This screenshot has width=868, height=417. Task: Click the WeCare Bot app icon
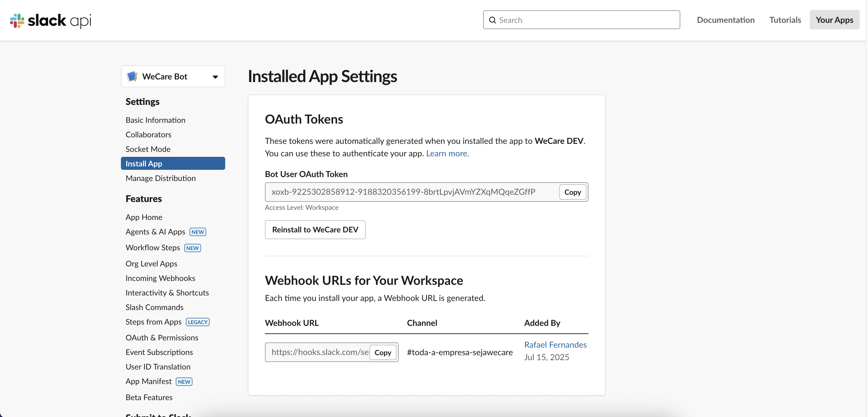pos(132,76)
